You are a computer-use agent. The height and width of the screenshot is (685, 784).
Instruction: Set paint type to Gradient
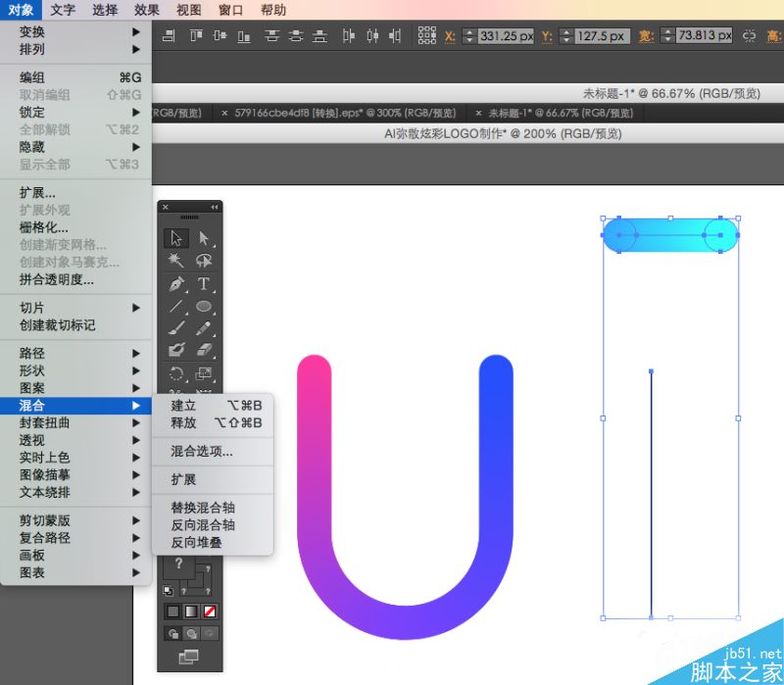pyautogui.click(x=191, y=612)
